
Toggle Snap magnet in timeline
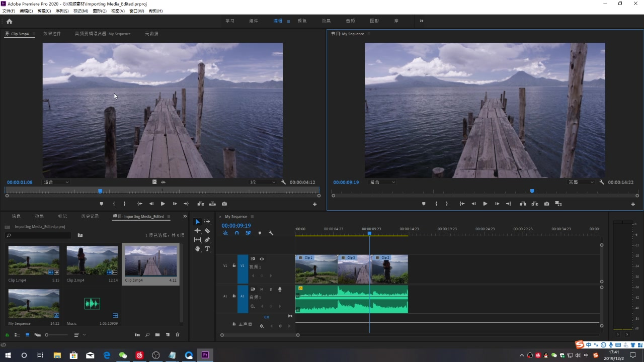[236, 233]
